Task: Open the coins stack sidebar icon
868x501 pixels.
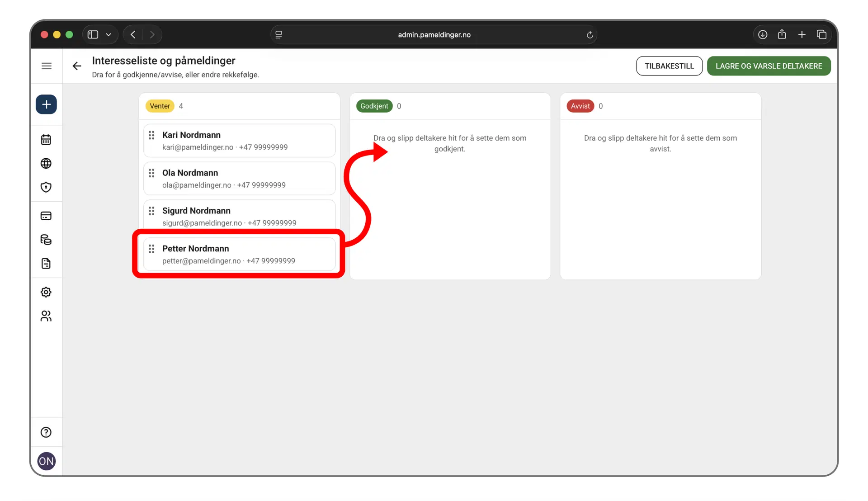Action: click(x=46, y=240)
